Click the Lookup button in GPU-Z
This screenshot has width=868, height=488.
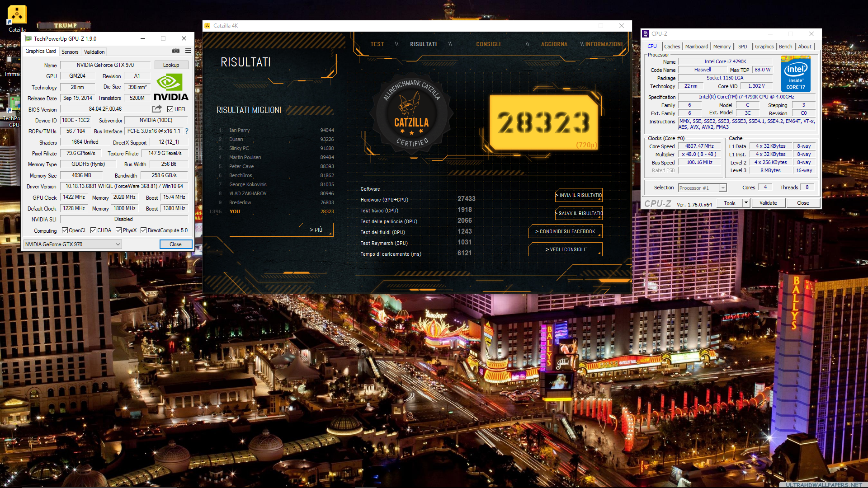[171, 65]
